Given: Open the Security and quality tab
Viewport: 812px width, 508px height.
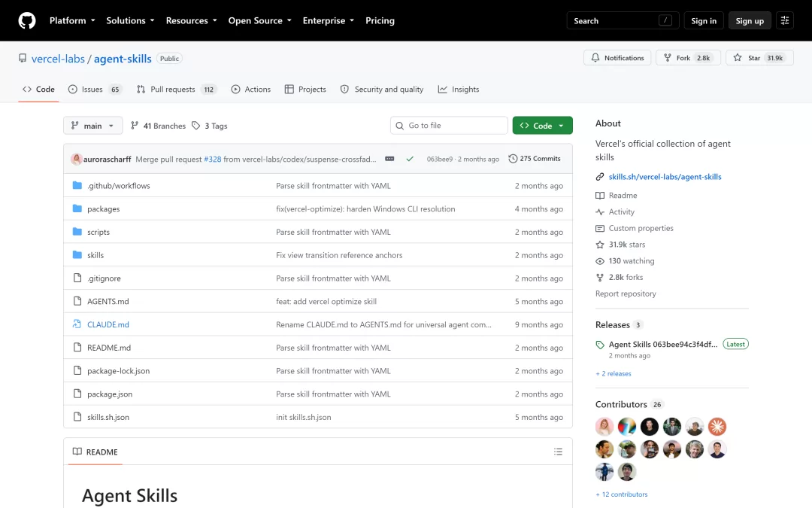Looking at the screenshot, I should click(x=382, y=89).
